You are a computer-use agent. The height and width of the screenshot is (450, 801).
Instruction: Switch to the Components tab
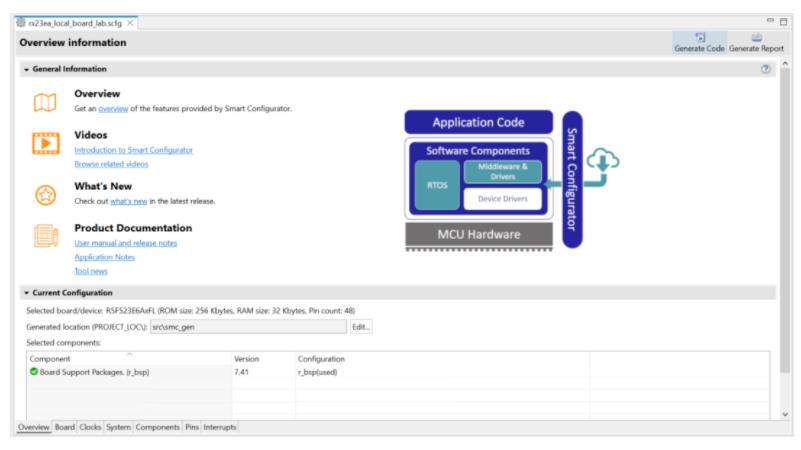click(x=158, y=427)
